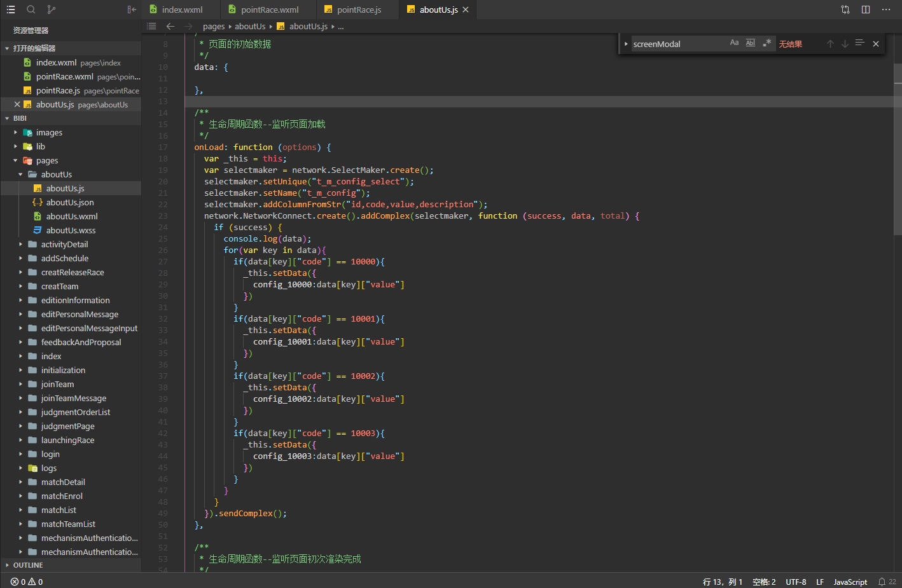Select aboutUs.js in the file tree

click(x=65, y=188)
